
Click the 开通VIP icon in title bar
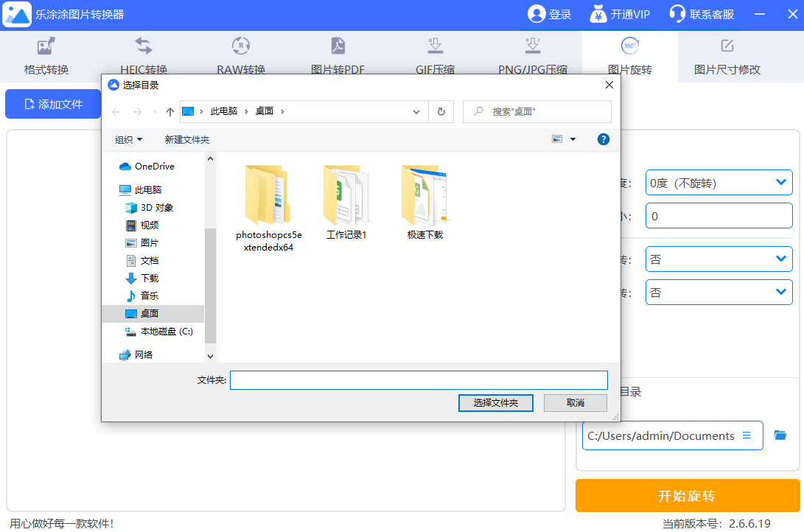[x=598, y=14]
